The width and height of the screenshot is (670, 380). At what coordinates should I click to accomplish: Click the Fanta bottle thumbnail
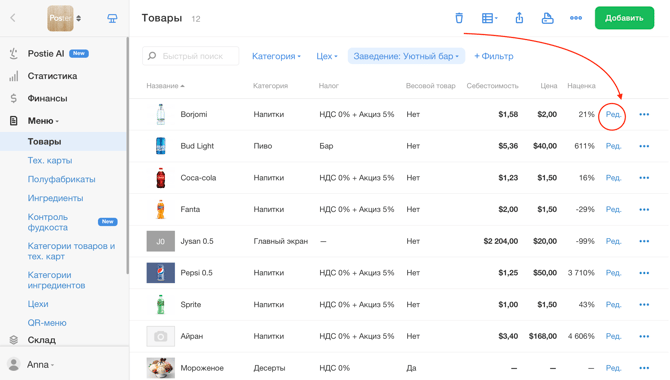coord(161,209)
